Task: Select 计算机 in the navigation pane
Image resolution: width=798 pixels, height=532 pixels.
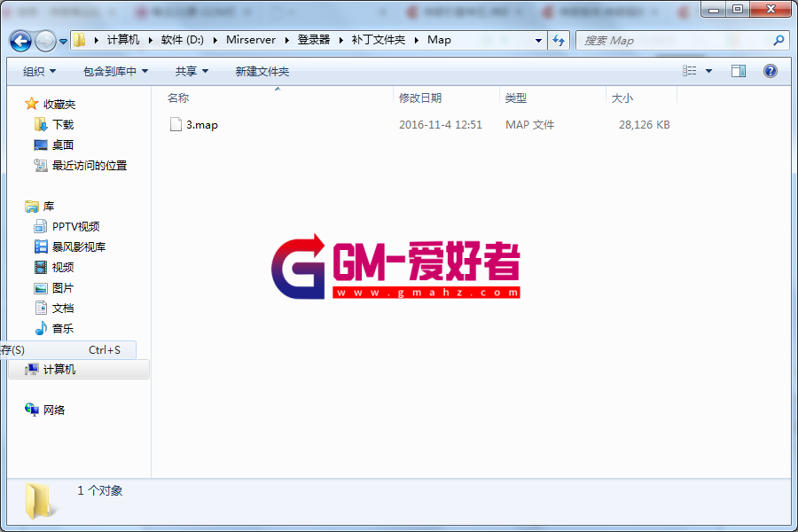Action: (x=59, y=369)
